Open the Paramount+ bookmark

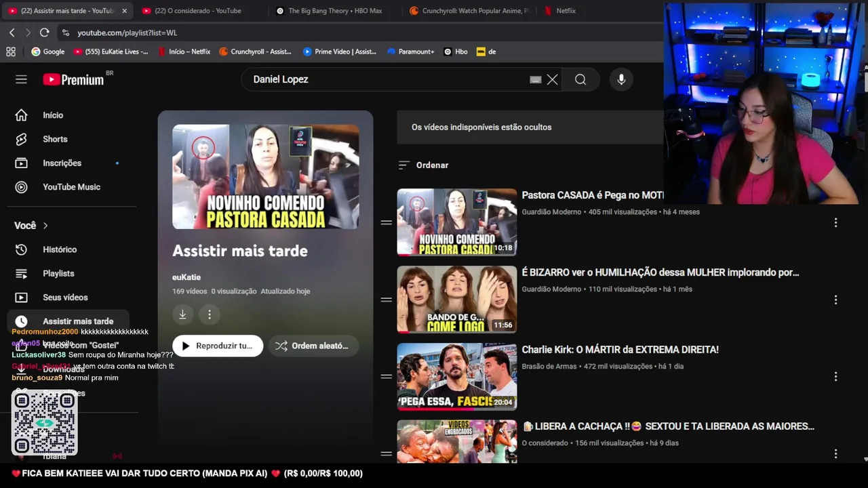411,52
